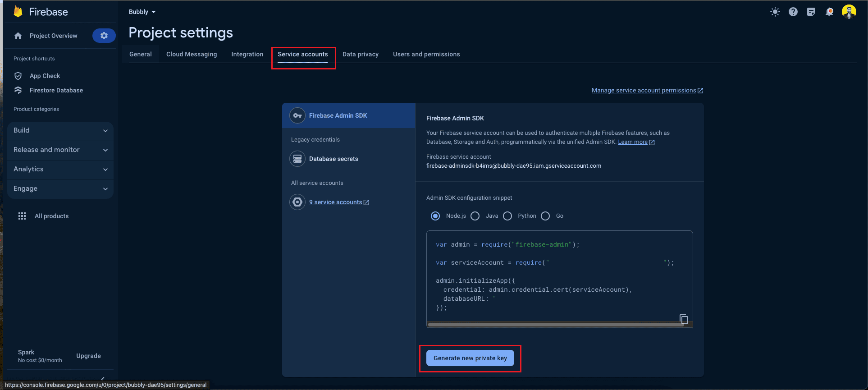
Task: Select Firebase Admin SDK in side list
Action: point(349,115)
